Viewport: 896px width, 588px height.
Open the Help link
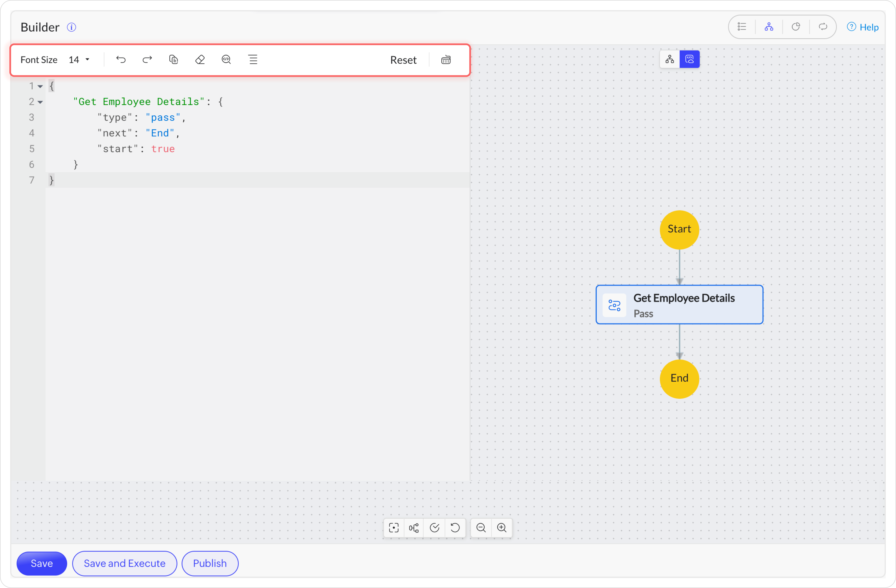pyautogui.click(x=863, y=27)
